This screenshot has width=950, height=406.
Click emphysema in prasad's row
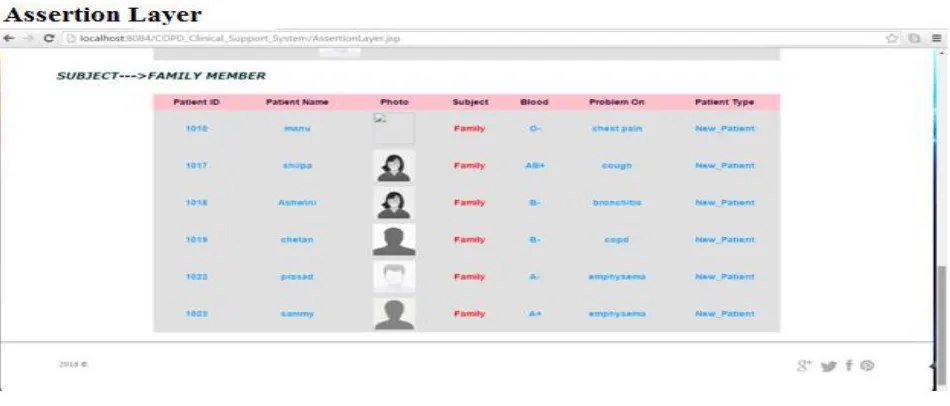pyautogui.click(x=617, y=276)
